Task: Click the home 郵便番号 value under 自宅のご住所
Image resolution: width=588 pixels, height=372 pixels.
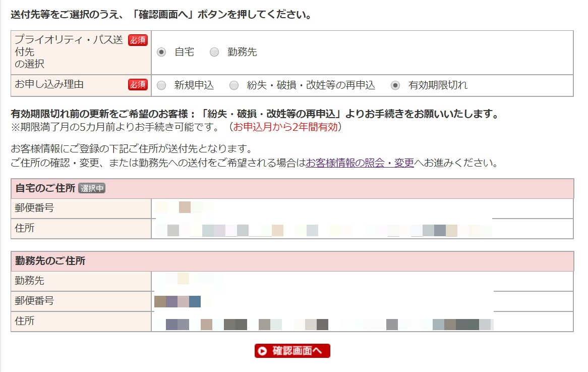Action: (185, 208)
